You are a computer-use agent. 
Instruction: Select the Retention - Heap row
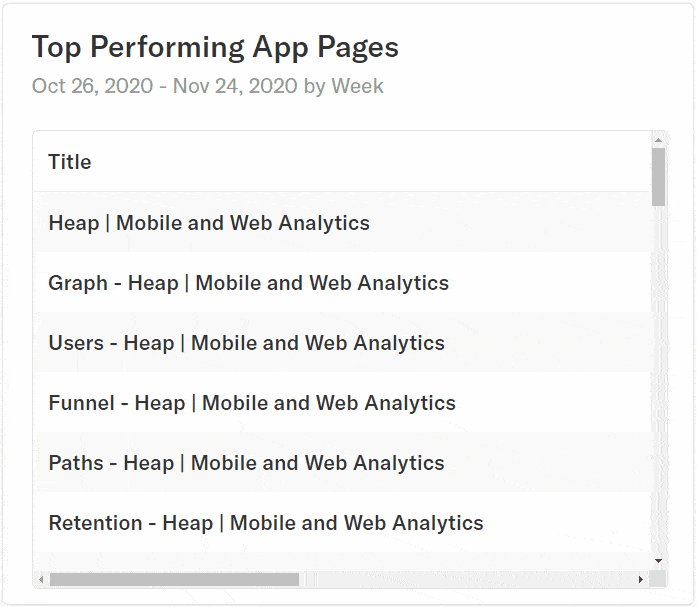(x=342, y=523)
